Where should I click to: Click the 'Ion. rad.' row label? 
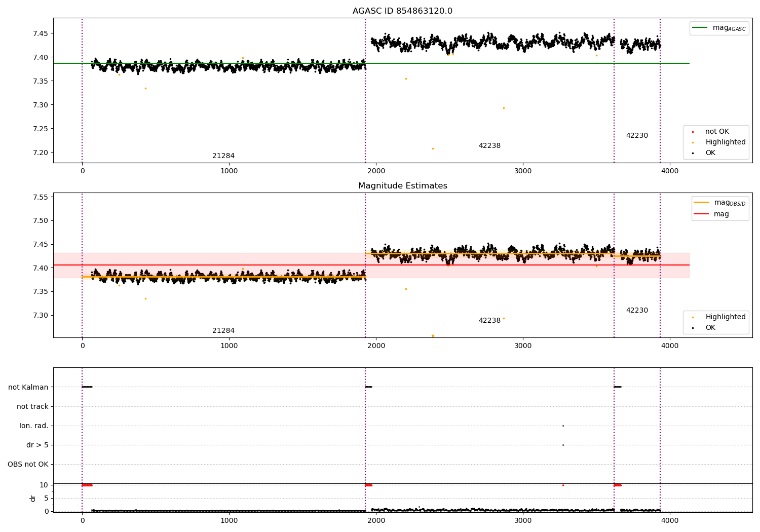click(x=34, y=426)
